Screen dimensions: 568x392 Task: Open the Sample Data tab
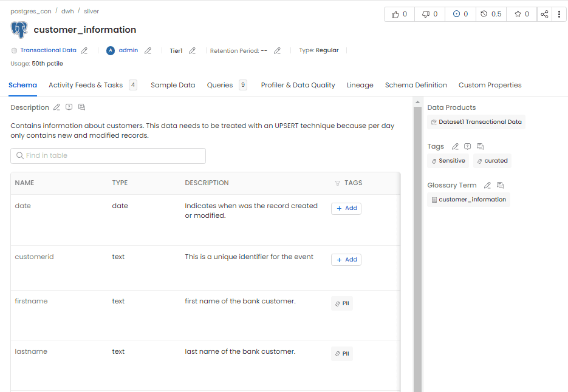click(x=173, y=85)
